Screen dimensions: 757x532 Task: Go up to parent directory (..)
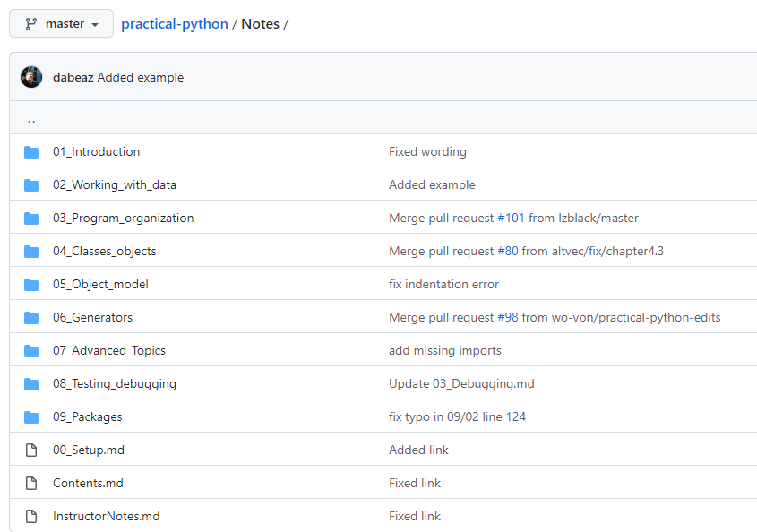pyautogui.click(x=31, y=119)
